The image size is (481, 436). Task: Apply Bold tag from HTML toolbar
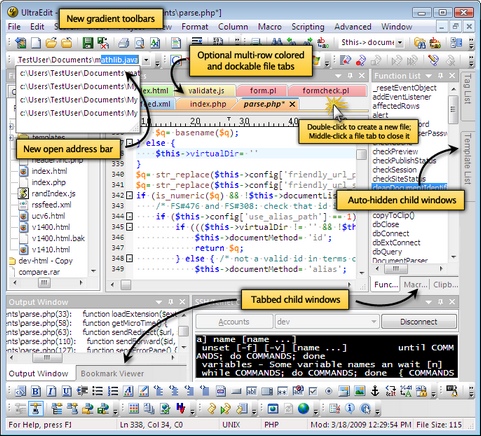pos(36,391)
